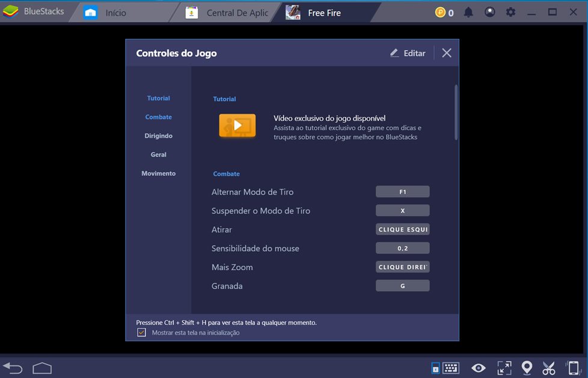Select Combate in the sidebar
This screenshot has width=588, height=378.
[158, 117]
